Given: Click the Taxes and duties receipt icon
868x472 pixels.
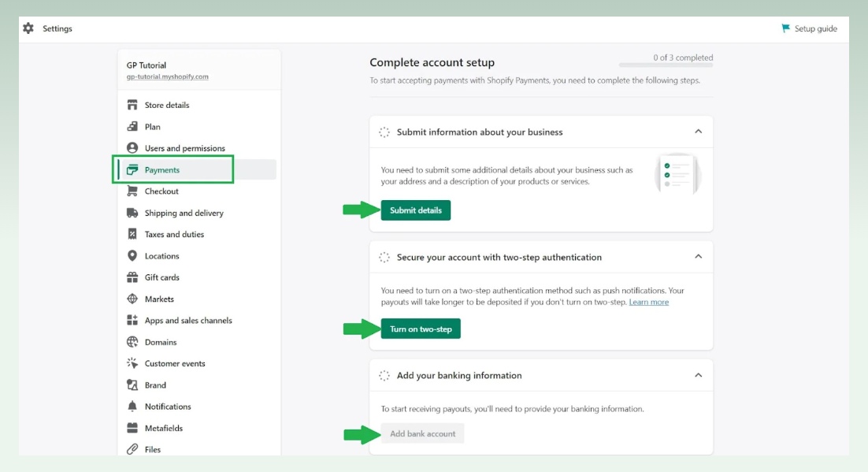Looking at the screenshot, I should (132, 234).
